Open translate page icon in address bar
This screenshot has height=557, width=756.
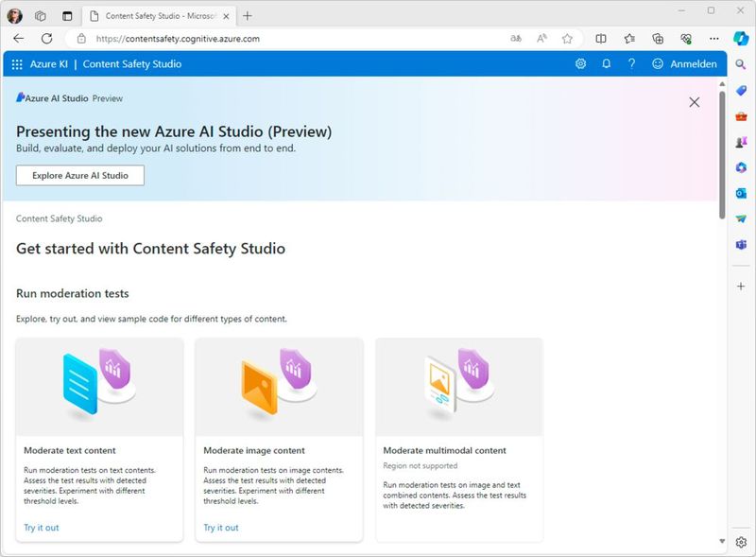[515, 39]
